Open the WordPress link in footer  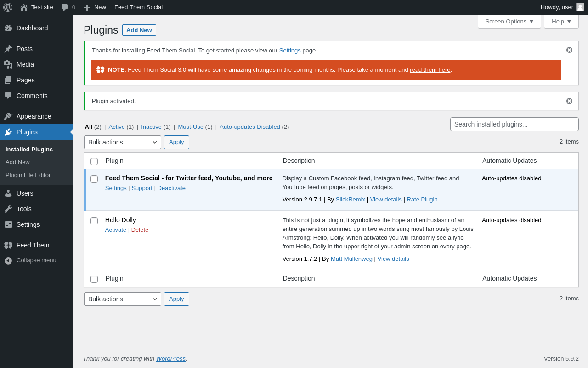tap(171, 359)
